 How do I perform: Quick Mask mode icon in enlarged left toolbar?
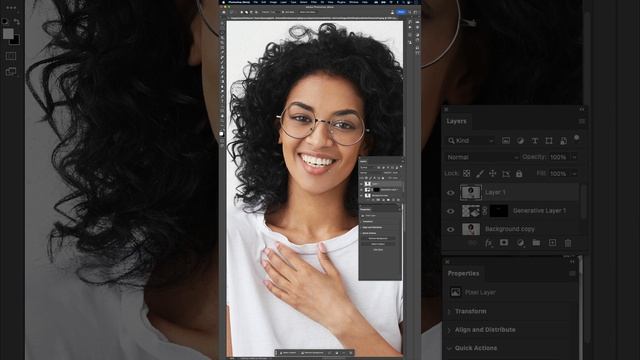coord(11,56)
